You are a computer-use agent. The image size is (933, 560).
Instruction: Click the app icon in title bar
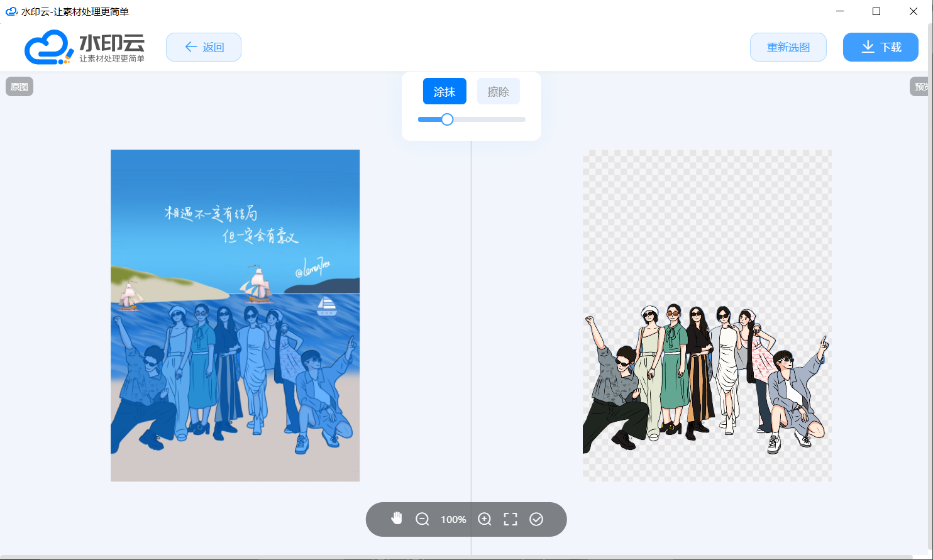[11, 11]
